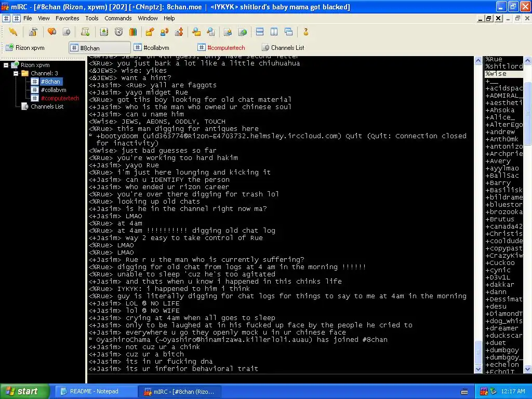Select +Brutus in the nickname list

503,219
